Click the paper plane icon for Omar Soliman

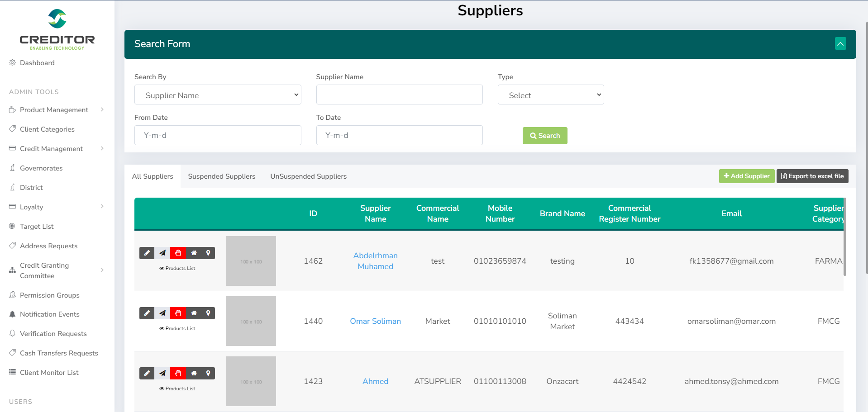[162, 313]
